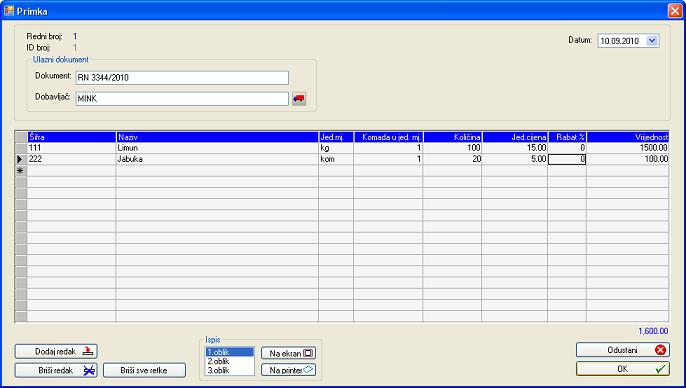Delete the row with Briši redak
Viewport: 686px width, 388px height.
(x=56, y=370)
